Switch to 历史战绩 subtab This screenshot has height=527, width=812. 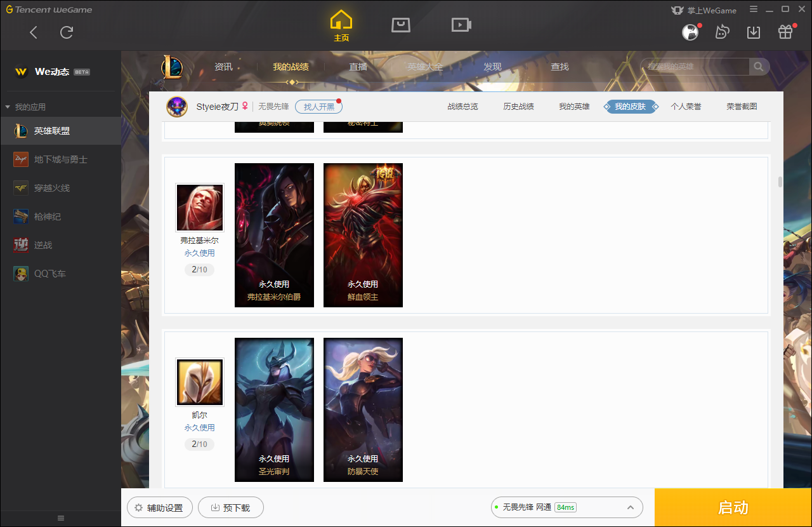coord(518,107)
